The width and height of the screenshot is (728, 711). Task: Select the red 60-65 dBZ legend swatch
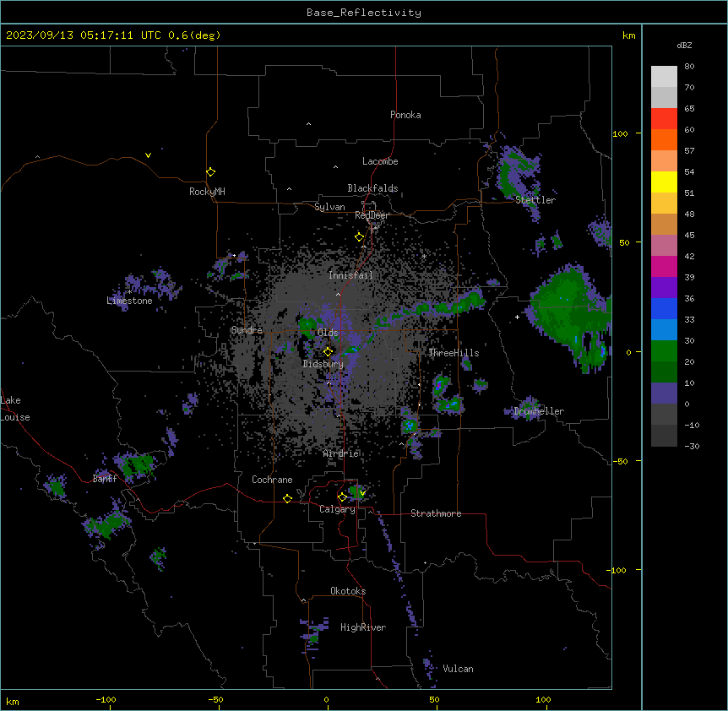(664, 118)
